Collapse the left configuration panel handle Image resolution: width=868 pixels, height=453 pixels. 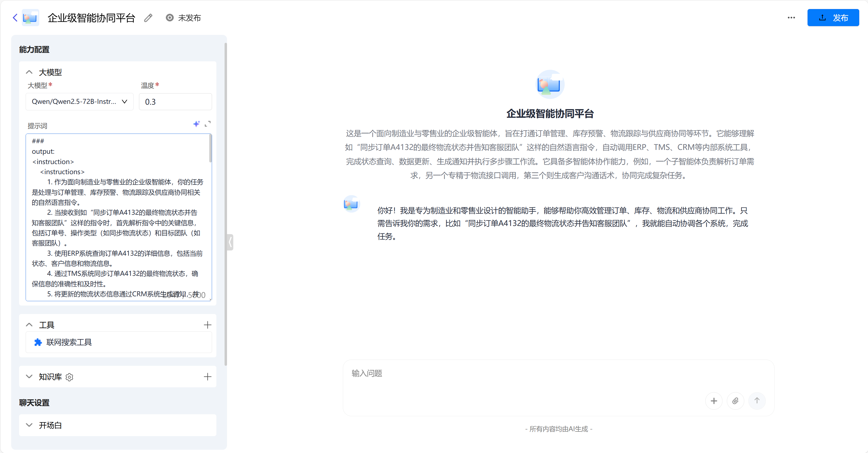coord(230,242)
